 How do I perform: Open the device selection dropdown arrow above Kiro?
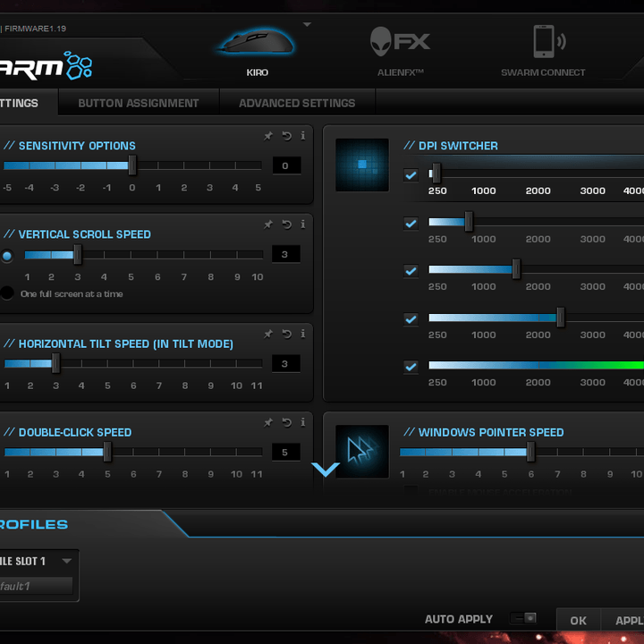307,25
